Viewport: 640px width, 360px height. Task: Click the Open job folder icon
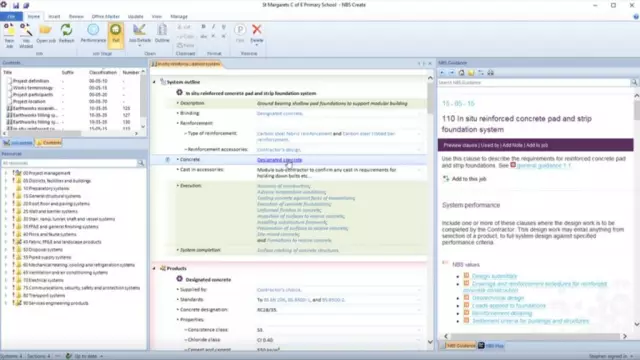pyautogui.click(x=46, y=33)
